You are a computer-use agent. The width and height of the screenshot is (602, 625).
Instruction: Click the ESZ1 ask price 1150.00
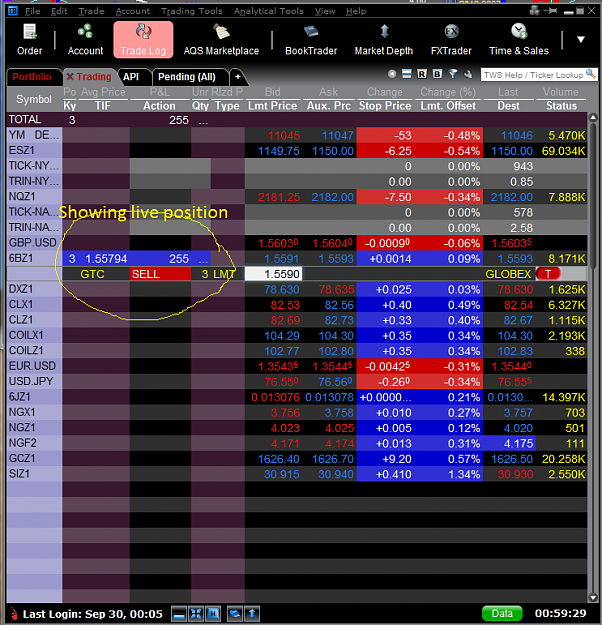[333, 151]
